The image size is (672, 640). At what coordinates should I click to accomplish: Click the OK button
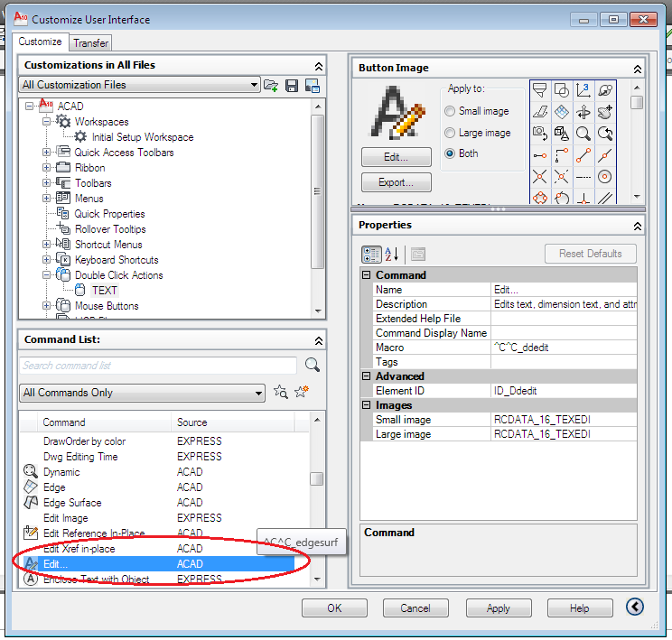(334, 608)
